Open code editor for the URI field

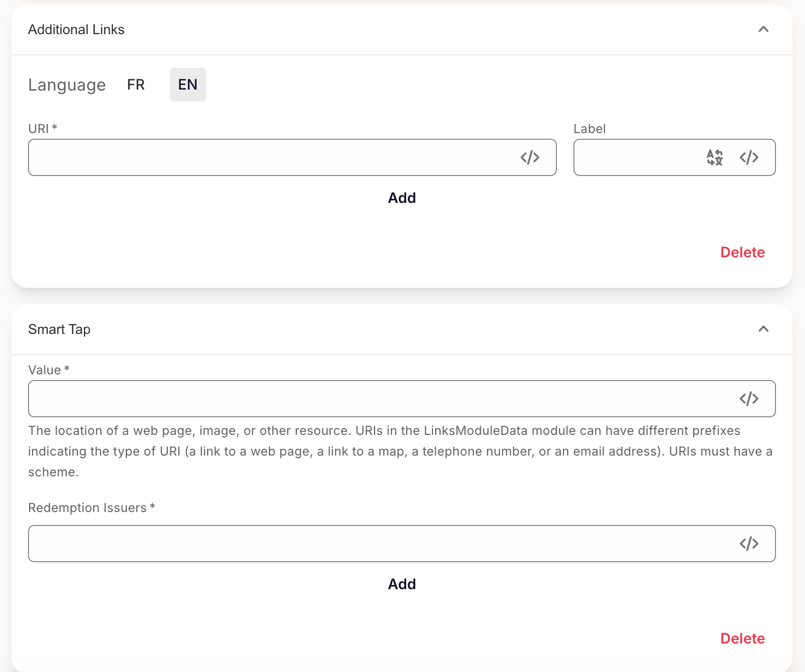[529, 157]
